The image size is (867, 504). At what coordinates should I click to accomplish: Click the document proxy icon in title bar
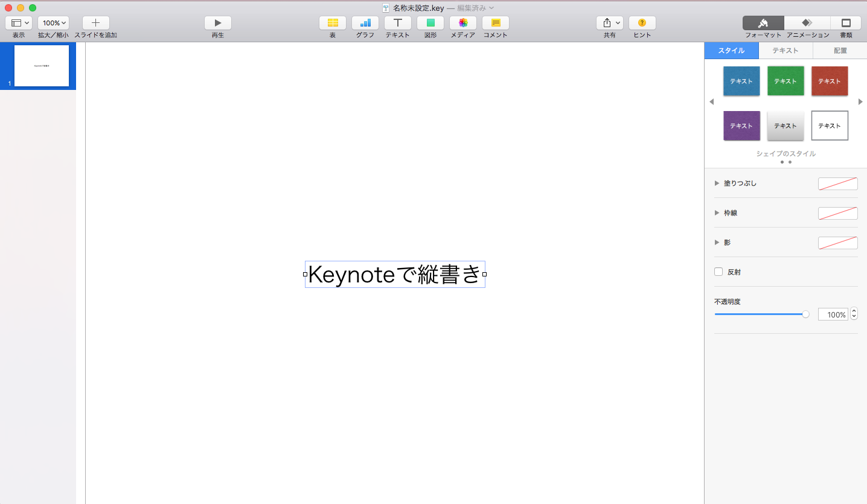[x=386, y=8]
